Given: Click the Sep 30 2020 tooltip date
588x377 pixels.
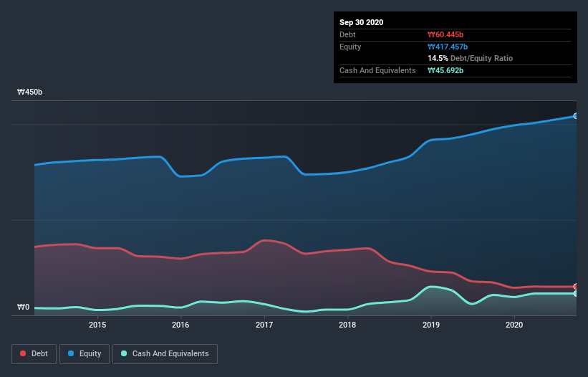Looking at the screenshot, I should point(362,22).
